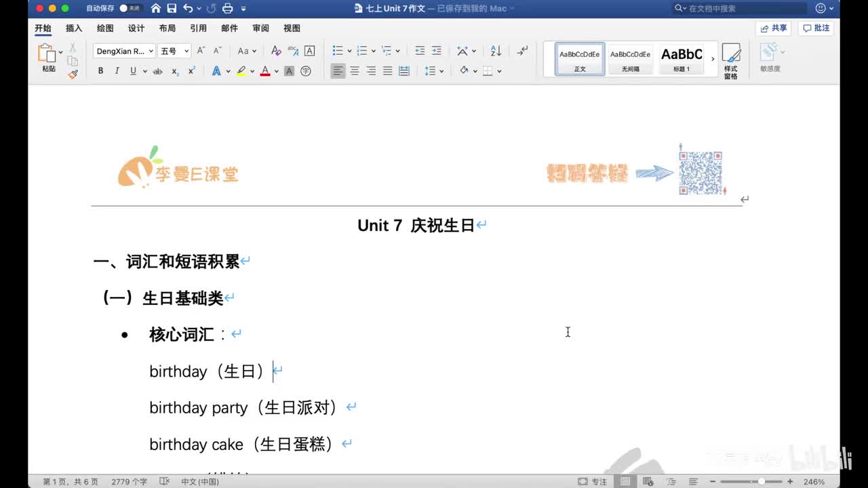Viewport: 868px width, 488px height.
Task: Click the 中文(中国) language indicator
Action: pos(200,482)
